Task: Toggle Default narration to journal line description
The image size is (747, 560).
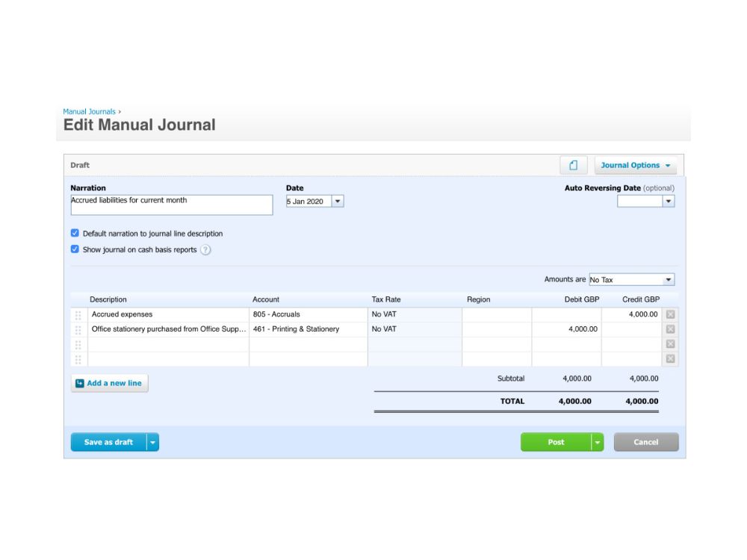Action: (75, 233)
